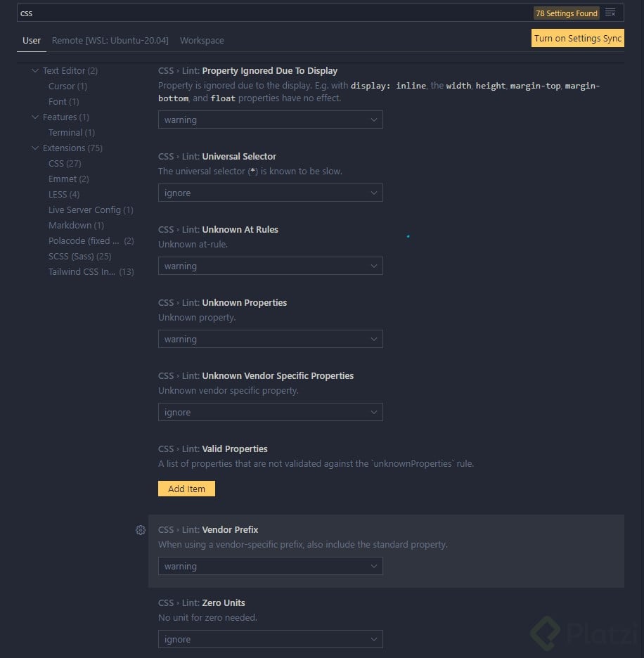Click 'Unknown at-rule.' description text
Viewport: 644px width, 658px height.
point(193,244)
